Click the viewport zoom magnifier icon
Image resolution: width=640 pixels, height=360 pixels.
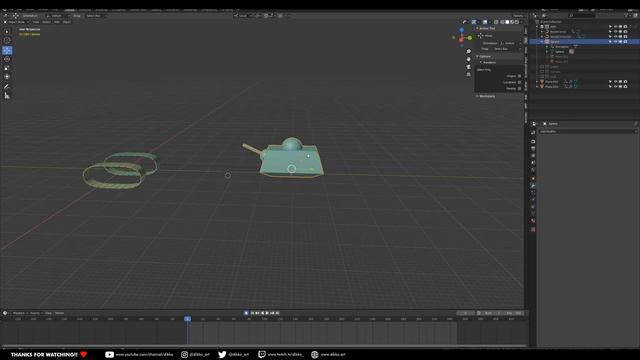pos(469,51)
